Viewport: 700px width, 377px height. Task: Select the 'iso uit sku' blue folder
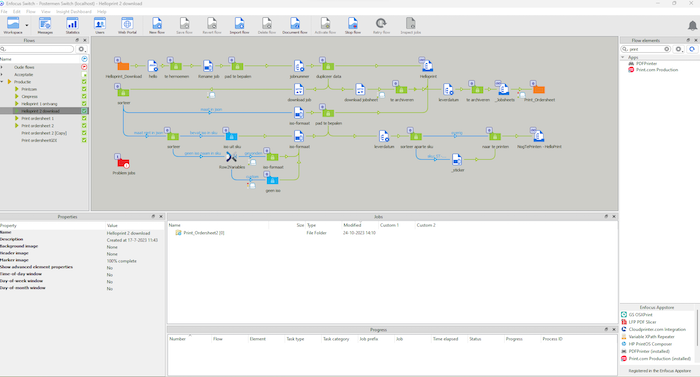pos(231,136)
